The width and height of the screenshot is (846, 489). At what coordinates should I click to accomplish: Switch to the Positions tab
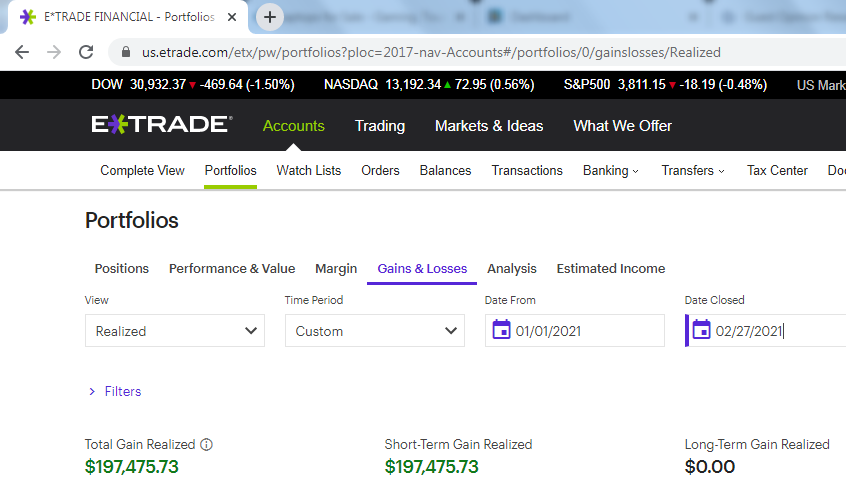pyautogui.click(x=122, y=269)
